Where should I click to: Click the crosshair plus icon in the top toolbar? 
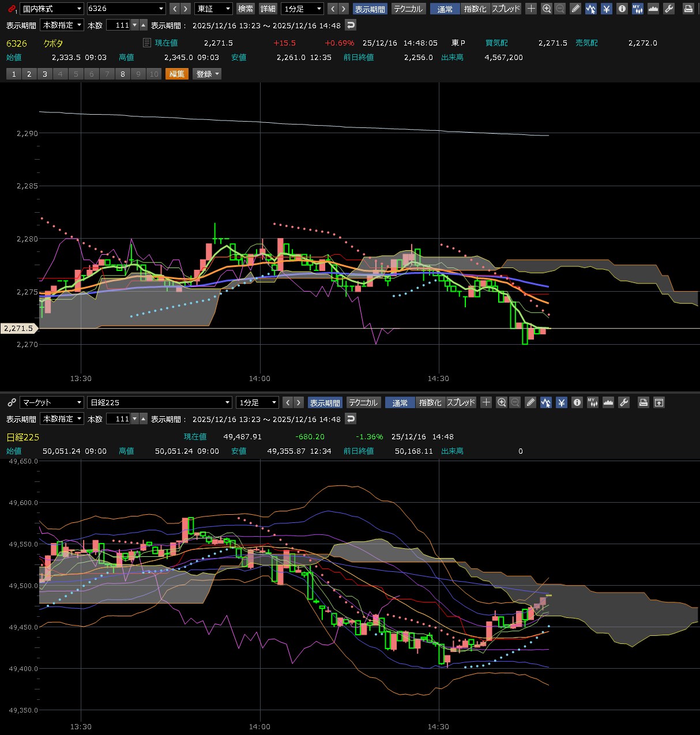(x=531, y=9)
